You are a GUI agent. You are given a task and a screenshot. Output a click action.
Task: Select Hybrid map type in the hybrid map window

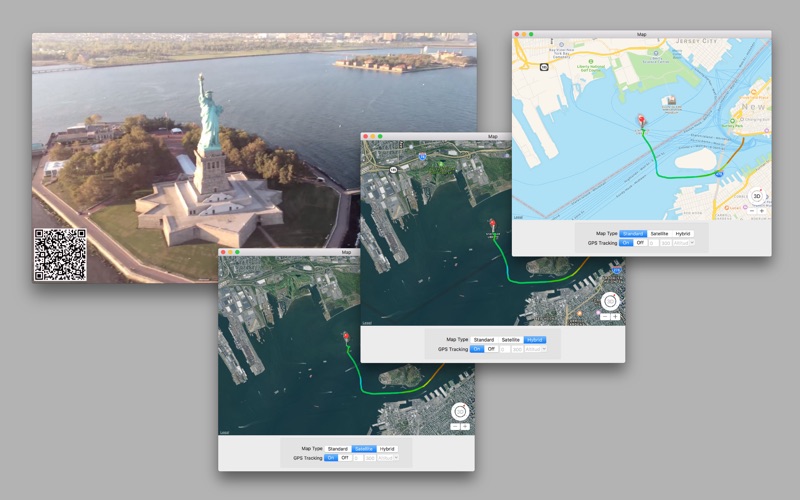535,340
